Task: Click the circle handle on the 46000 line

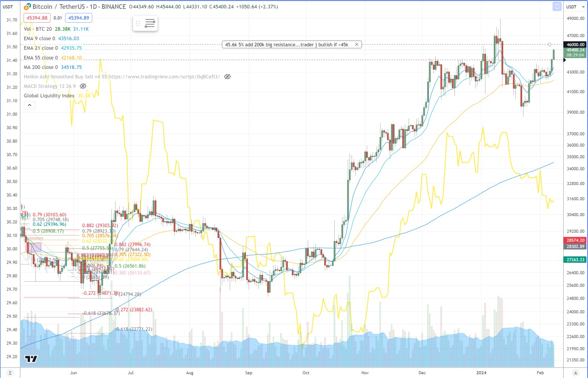Action: click(x=549, y=45)
